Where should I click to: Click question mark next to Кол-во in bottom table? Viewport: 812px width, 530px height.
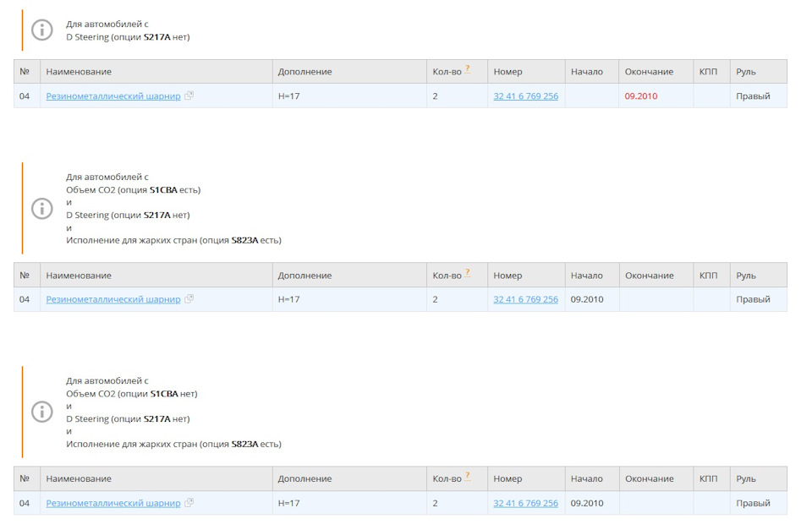click(x=467, y=477)
